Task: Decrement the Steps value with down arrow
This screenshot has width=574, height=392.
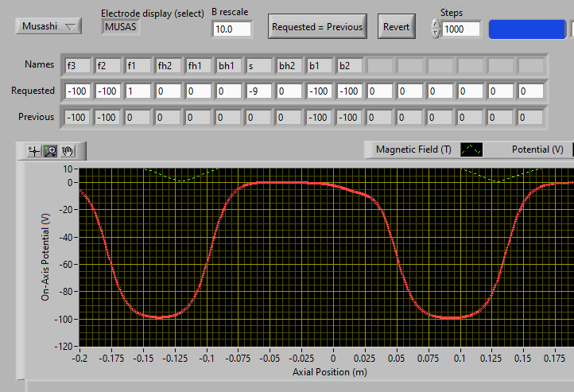Action: click(x=435, y=33)
